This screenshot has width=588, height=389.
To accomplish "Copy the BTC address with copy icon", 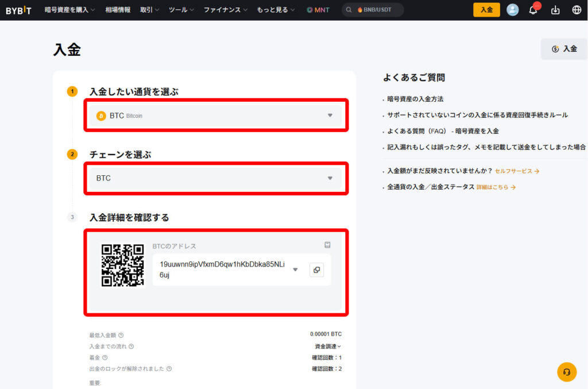I will (x=316, y=269).
